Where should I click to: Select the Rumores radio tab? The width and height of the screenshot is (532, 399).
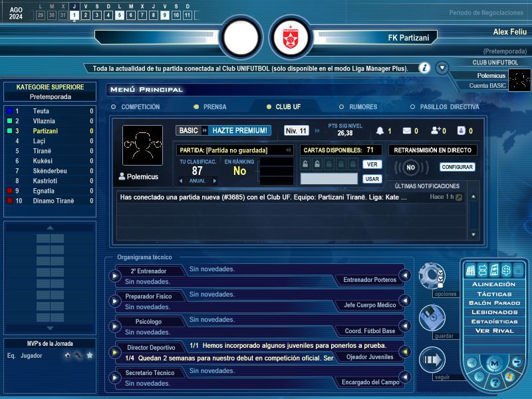coord(358,107)
